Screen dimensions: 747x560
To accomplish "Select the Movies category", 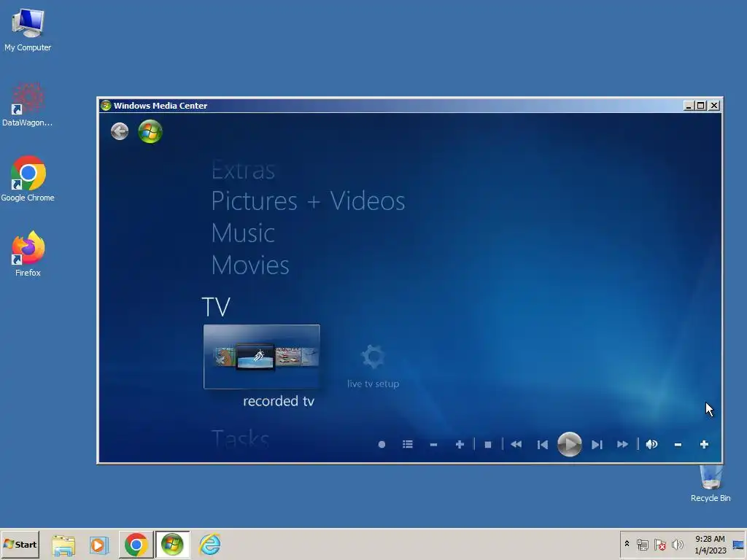I will tap(250, 265).
